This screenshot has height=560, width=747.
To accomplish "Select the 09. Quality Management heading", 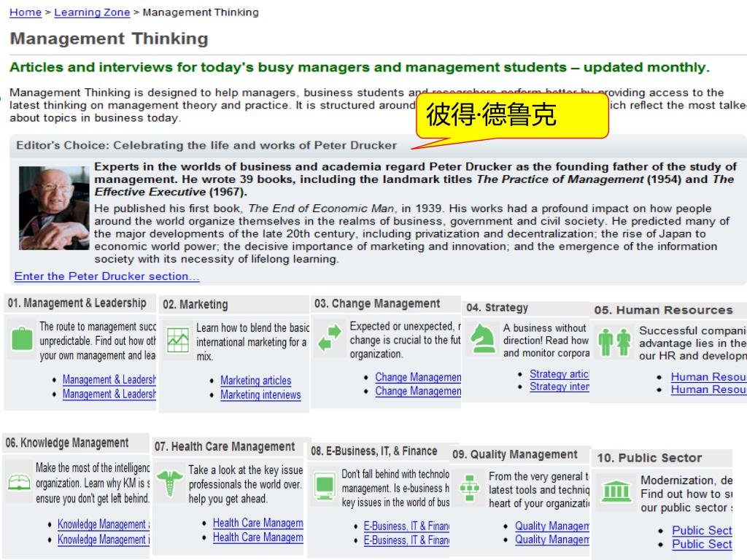I will [x=515, y=455].
